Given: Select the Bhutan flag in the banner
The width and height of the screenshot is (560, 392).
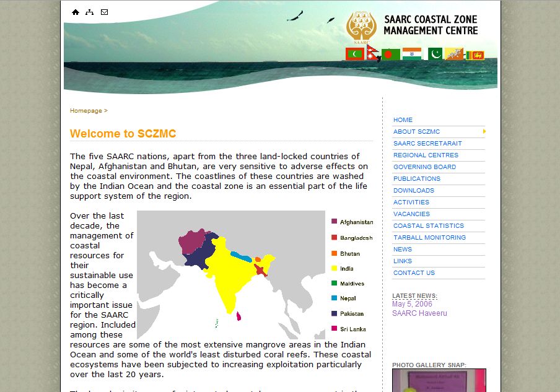Looking at the screenshot, I should 454,54.
